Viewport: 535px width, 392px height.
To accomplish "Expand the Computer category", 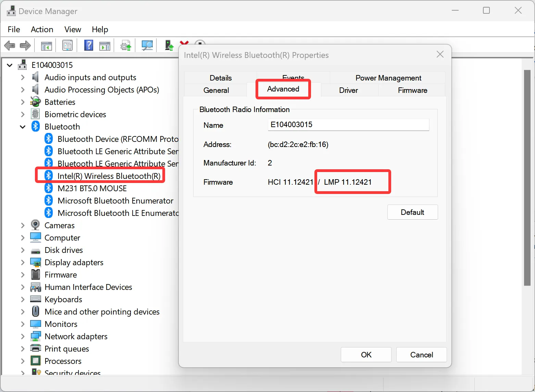I will point(23,238).
